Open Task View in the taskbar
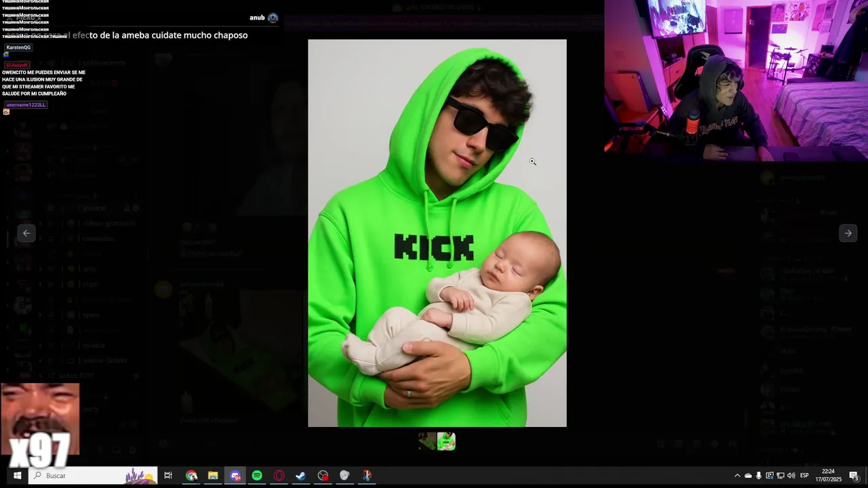The width and height of the screenshot is (868, 488). (x=168, y=475)
